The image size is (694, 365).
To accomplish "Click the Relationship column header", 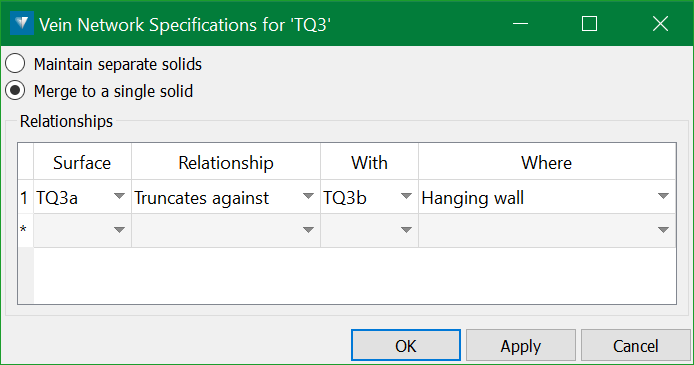I will 226,162.
